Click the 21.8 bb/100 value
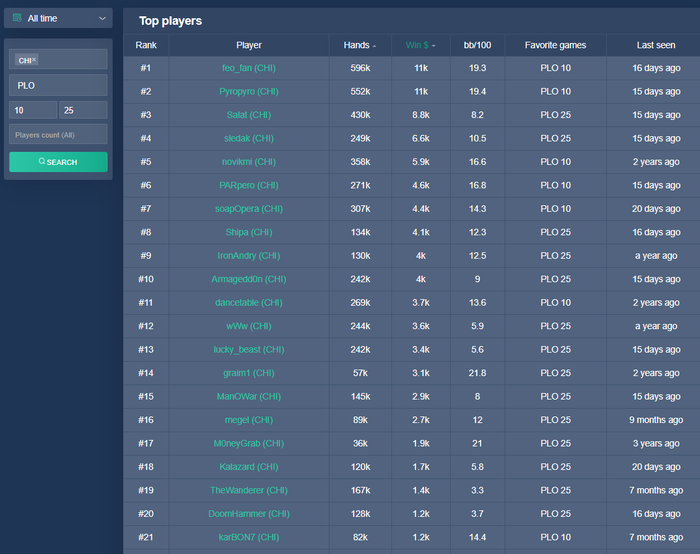This screenshot has height=554, width=700. pos(477,373)
